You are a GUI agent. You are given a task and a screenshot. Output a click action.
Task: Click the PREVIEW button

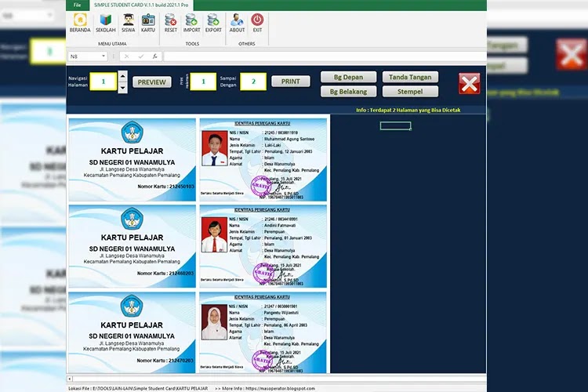(152, 82)
